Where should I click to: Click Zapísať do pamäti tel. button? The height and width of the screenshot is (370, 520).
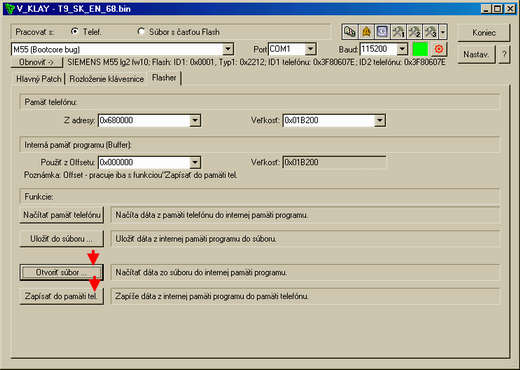(x=62, y=296)
